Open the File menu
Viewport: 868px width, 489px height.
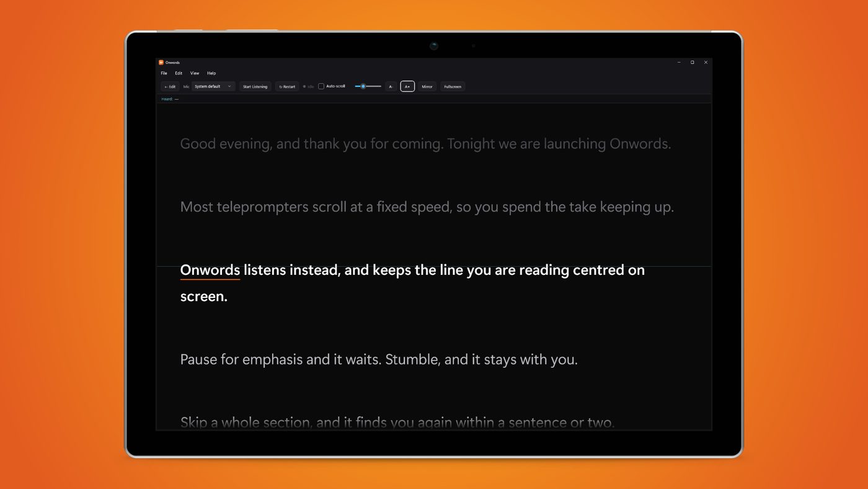click(x=164, y=73)
